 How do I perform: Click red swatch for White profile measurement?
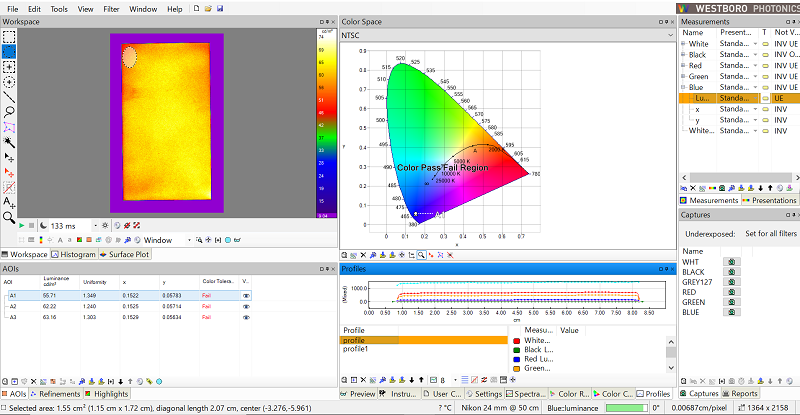[x=516, y=341]
